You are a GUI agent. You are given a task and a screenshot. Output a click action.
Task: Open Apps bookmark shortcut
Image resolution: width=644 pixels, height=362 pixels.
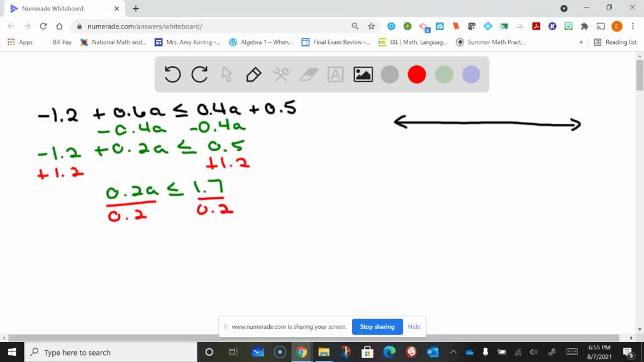20,42
